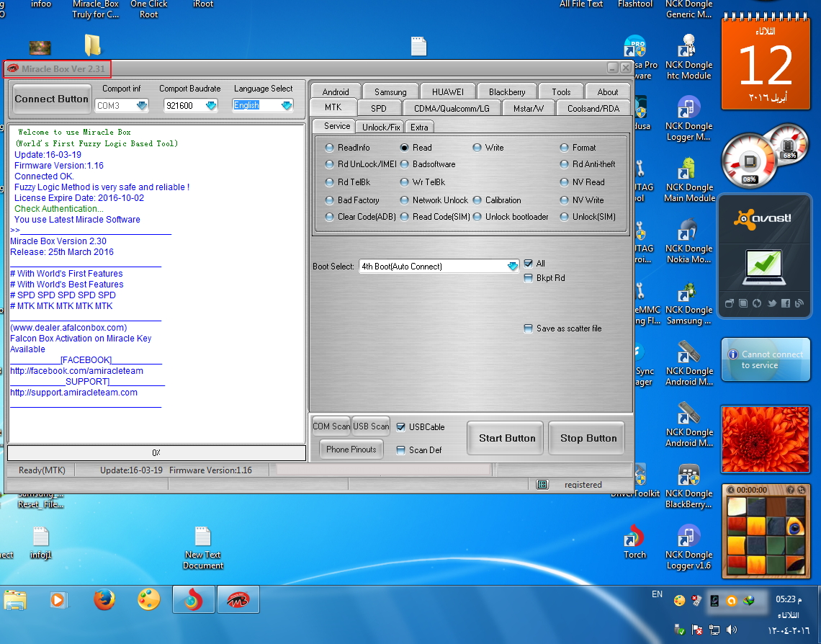The height and width of the screenshot is (644, 821).
Task: Launch NCK Dongle Main Module shortcut
Action: [x=688, y=179]
